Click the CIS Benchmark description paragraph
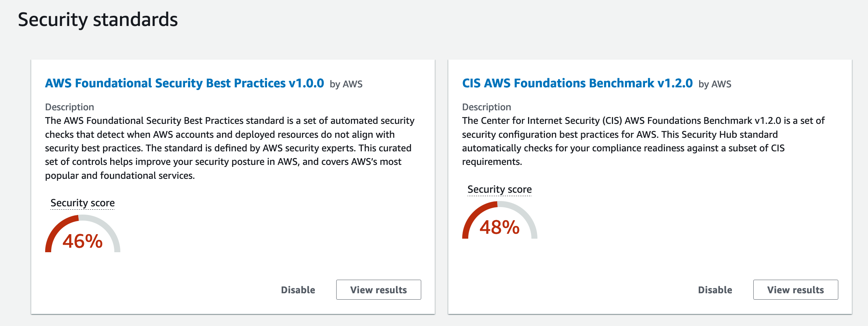The height and width of the screenshot is (326, 868). point(643,141)
